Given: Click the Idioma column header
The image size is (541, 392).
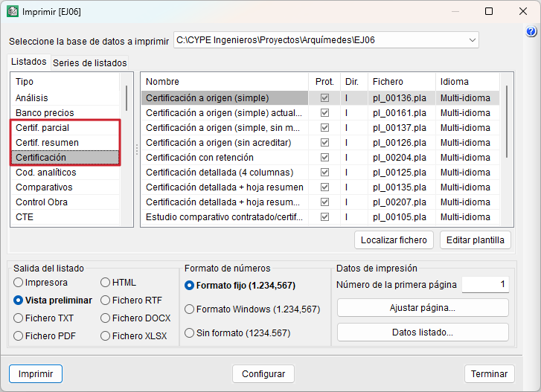Looking at the screenshot, I should [x=467, y=82].
